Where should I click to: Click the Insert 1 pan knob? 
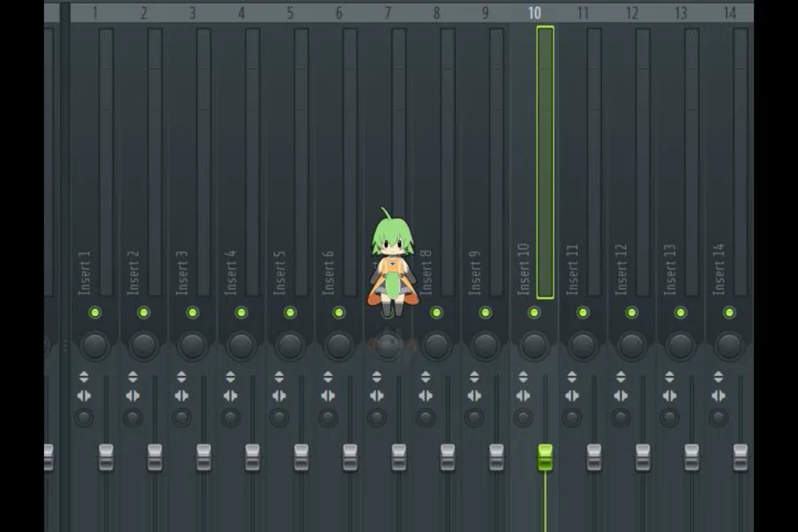coord(95,346)
